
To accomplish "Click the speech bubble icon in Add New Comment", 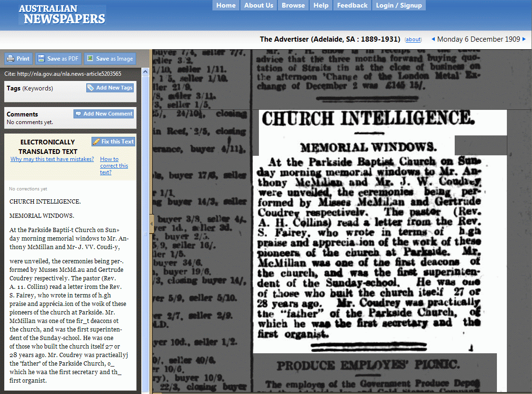I will coord(78,114).
